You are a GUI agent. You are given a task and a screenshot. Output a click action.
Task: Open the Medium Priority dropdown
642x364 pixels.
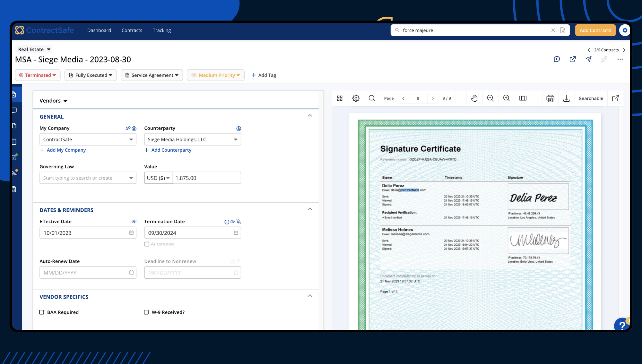(215, 75)
